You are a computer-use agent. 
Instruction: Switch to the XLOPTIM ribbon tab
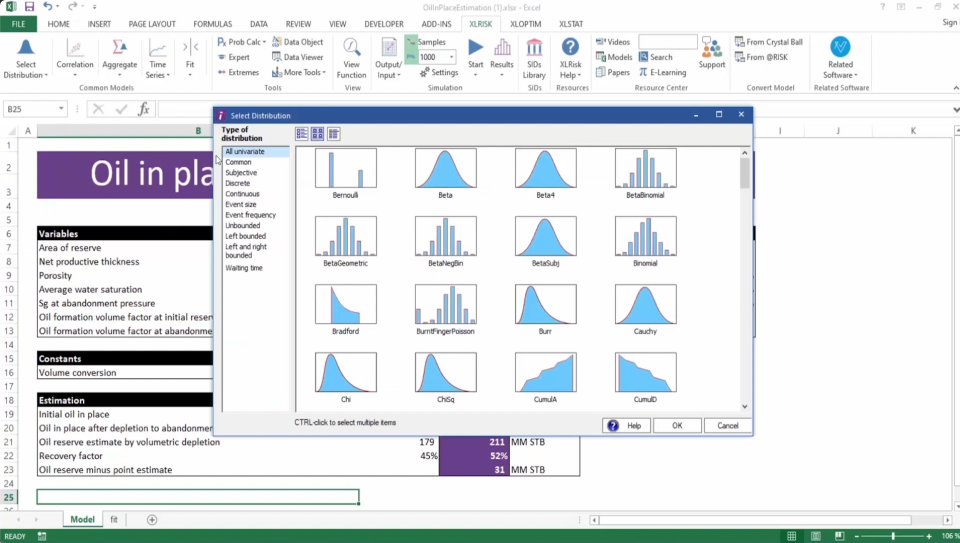525,24
